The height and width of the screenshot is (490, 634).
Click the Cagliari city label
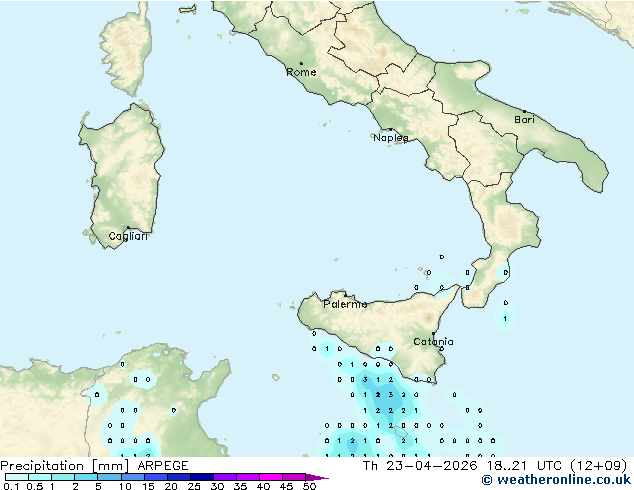pos(128,236)
